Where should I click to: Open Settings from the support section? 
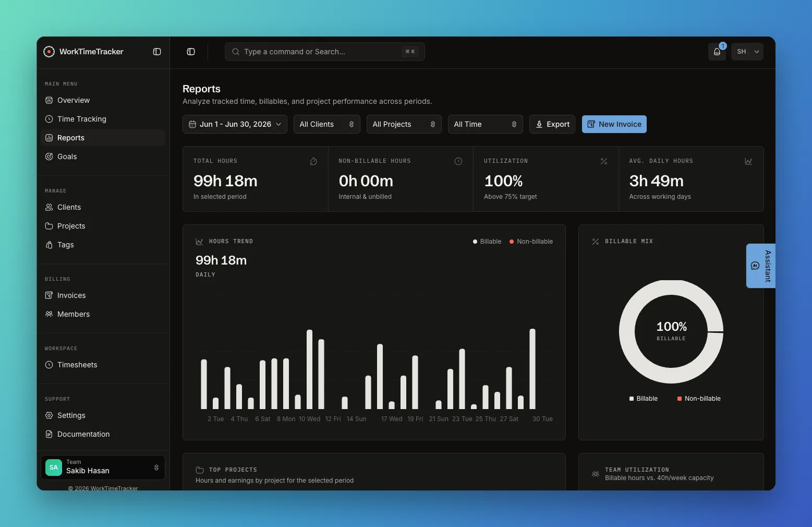click(103, 415)
